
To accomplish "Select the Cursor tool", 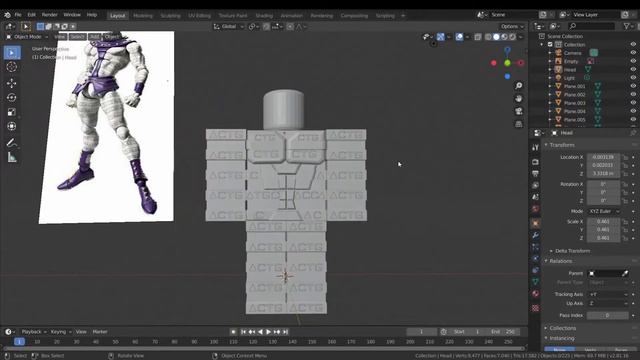I will [x=12, y=67].
